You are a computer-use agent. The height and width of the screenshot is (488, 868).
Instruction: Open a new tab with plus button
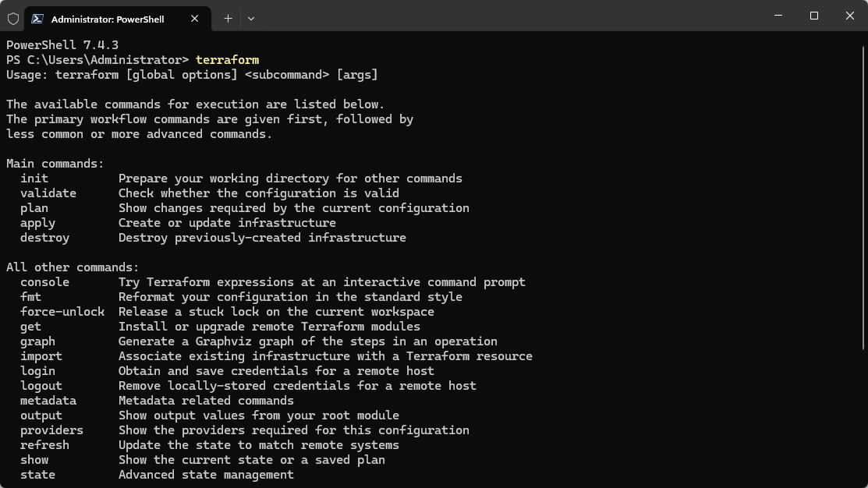point(228,18)
